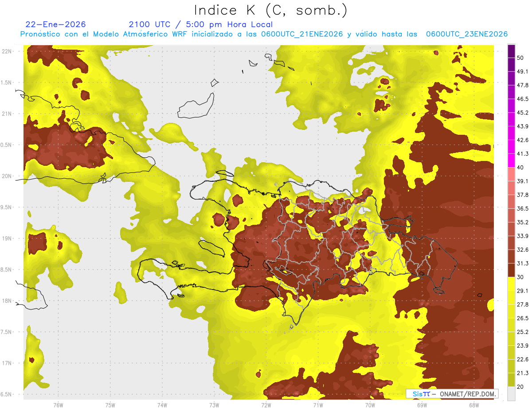Screen dimensions: 532x411
Task: Click the '17N' latitude label
Action: click(x=6, y=363)
